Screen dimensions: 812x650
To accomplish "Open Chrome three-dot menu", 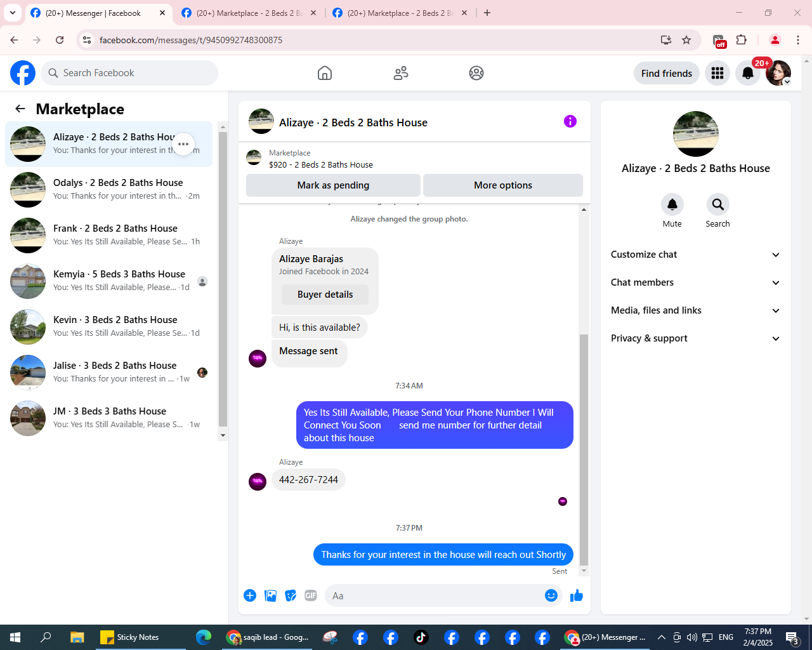I will tap(798, 40).
